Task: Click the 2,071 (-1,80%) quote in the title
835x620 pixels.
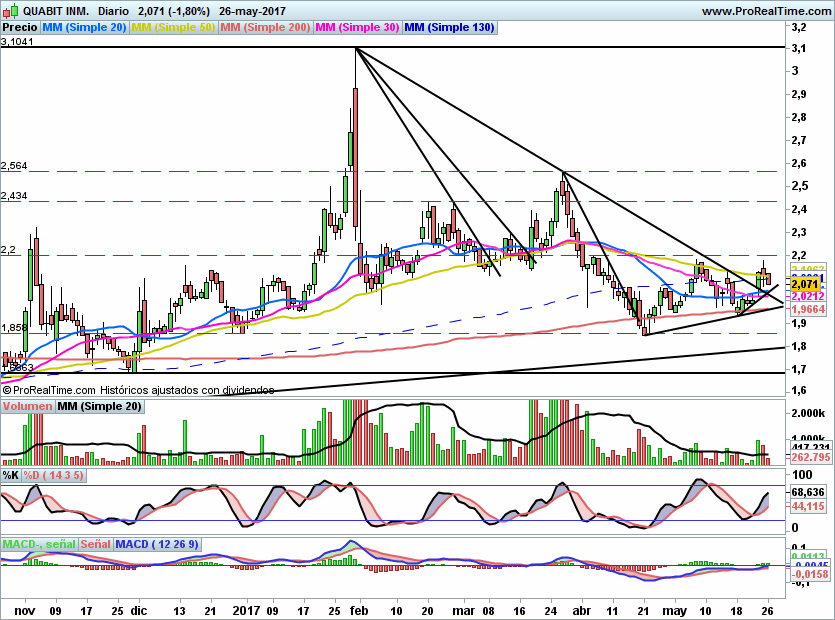Action: (174, 11)
